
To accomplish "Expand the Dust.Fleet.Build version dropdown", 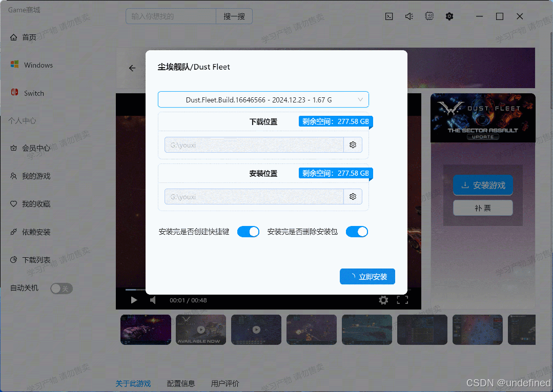I will point(263,100).
